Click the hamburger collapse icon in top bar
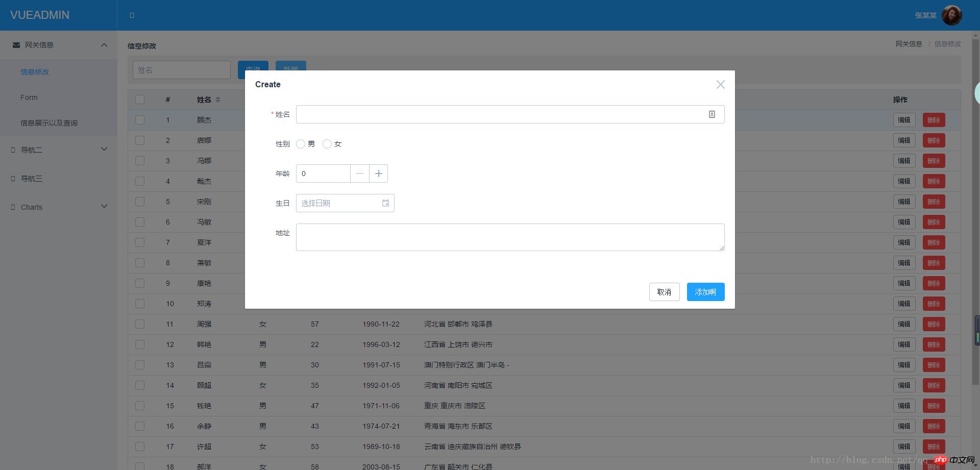Image resolution: width=980 pixels, height=470 pixels. point(132,15)
